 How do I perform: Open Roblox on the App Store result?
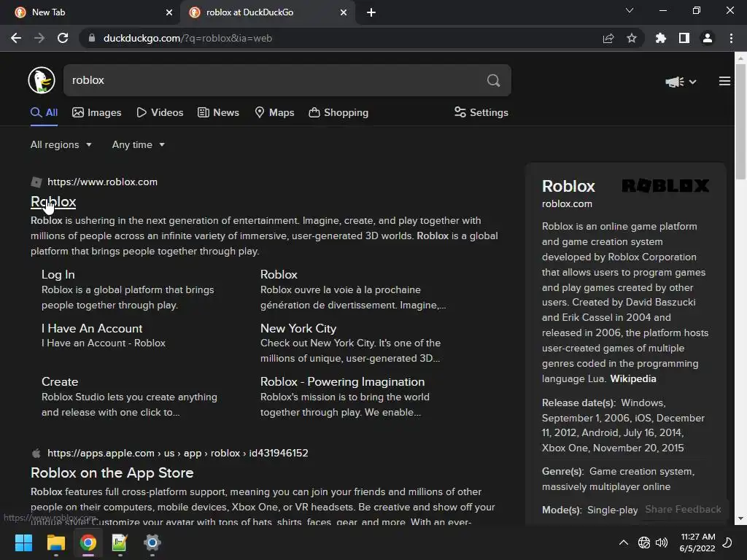(112, 472)
